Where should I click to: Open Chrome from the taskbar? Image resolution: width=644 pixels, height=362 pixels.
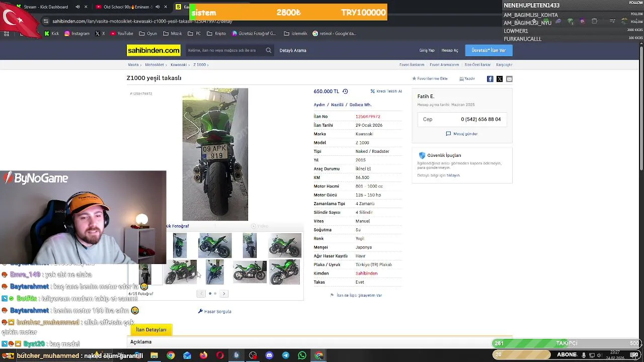(x=171, y=355)
